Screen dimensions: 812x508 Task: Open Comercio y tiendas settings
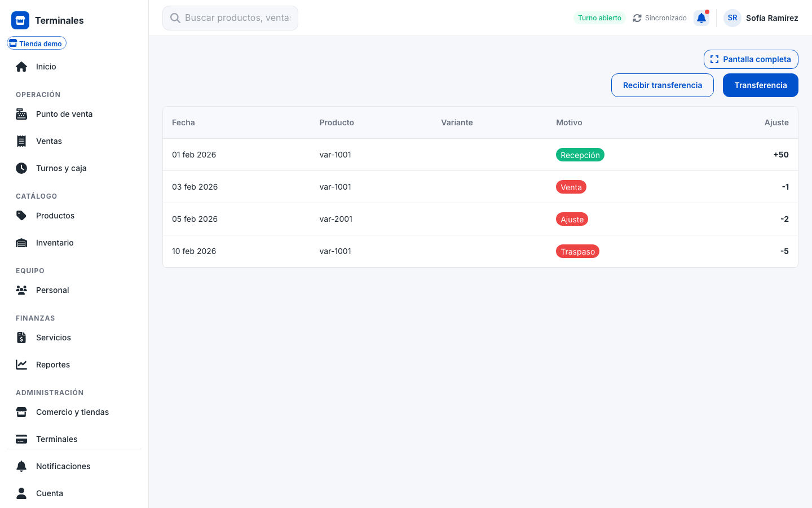74,412
